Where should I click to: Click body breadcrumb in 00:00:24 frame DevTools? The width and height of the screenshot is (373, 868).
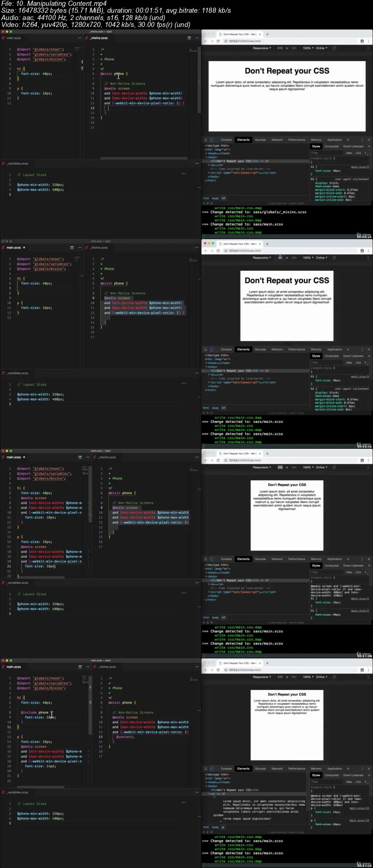(x=215, y=198)
